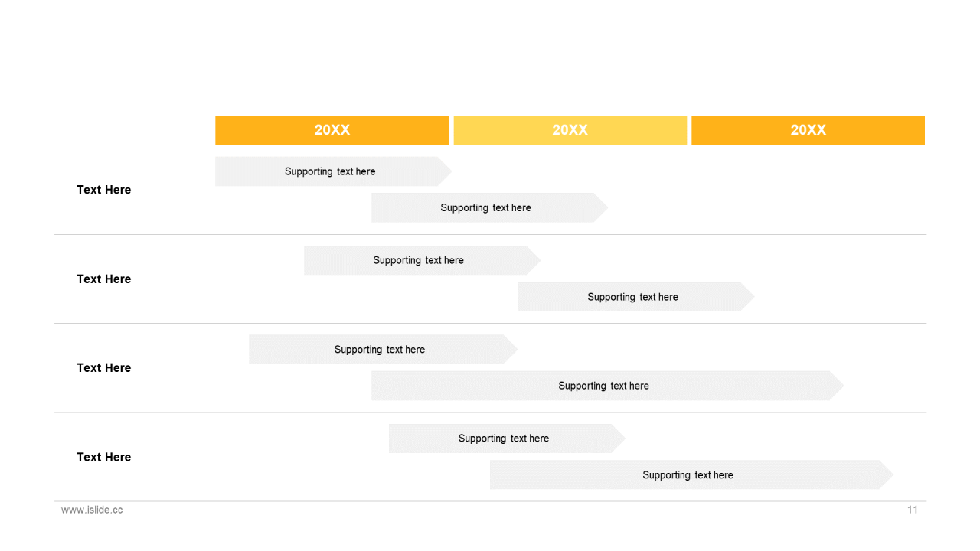Select the first row's "Text Here" label
This screenshot has height=551, width=980.
[104, 190]
